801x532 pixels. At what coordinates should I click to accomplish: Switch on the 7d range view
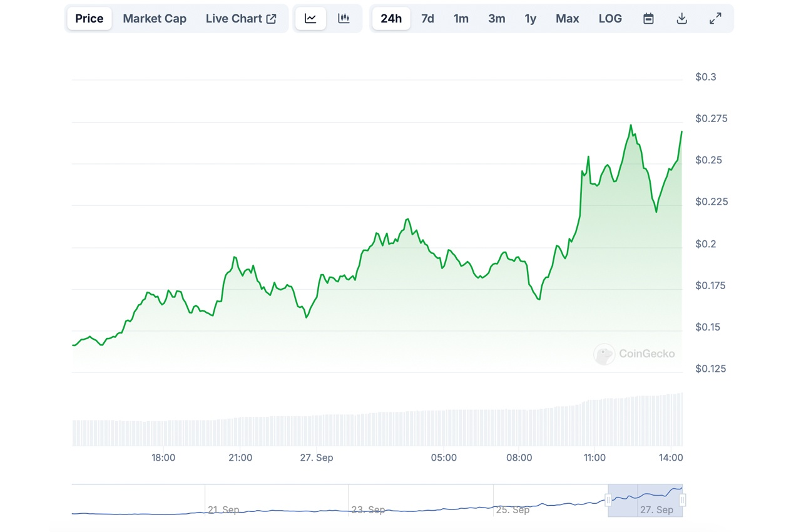click(427, 18)
